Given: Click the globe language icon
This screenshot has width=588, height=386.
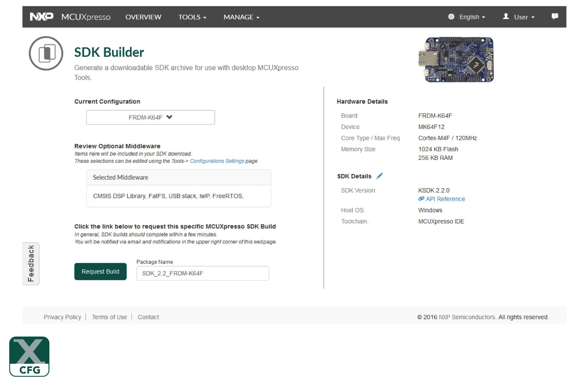Looking at the screenshot, I should point(451,17).
